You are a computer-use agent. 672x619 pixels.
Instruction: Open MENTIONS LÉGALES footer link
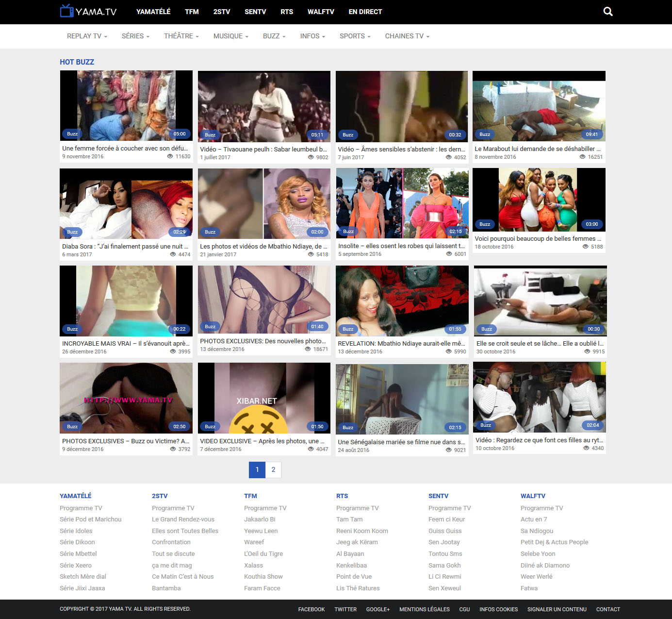(425, 609)
